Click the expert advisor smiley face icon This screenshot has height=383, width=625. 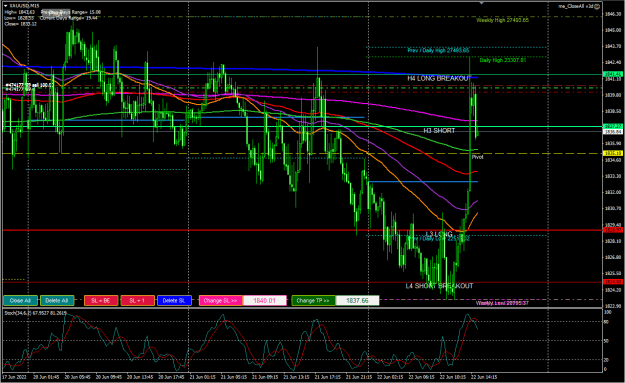pyautogui.click(x=597, y=6)
